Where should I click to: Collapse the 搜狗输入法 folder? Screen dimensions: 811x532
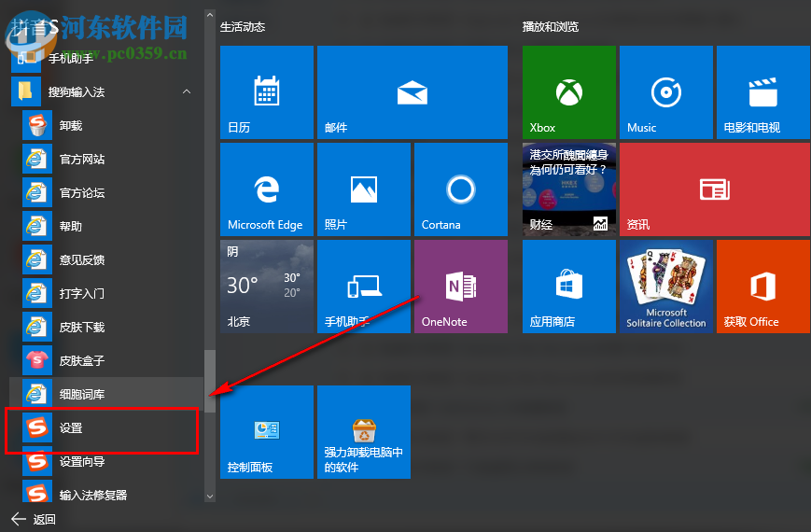(x=106, y=91)
